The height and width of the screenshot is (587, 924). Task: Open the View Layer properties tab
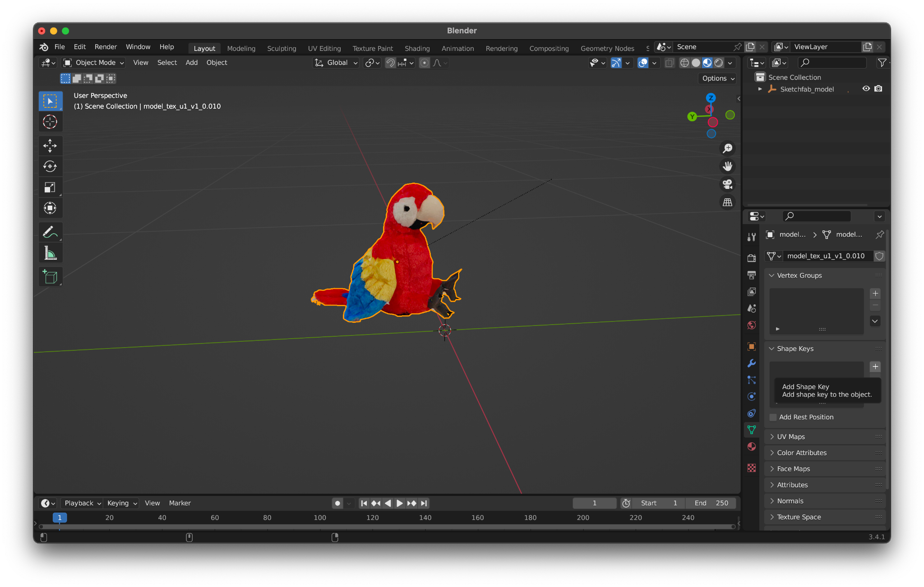tap(752, 292)
